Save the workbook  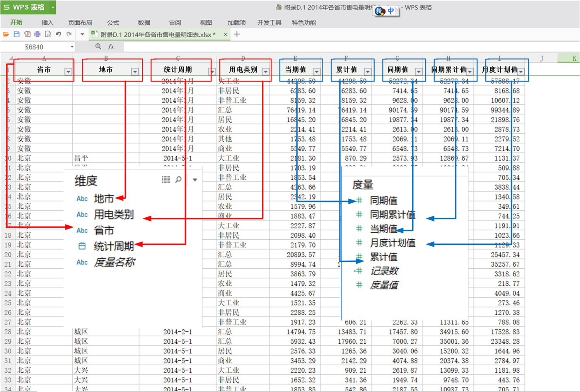point(16,34)
